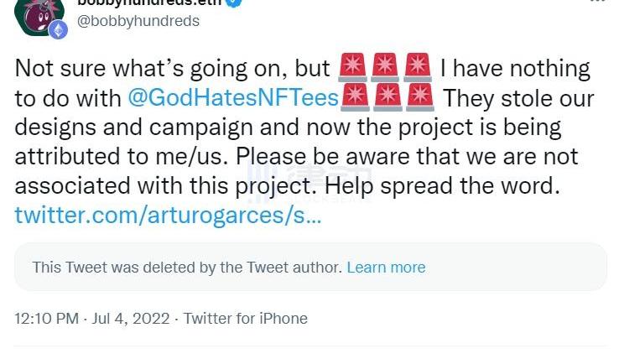Click the second siren emoji after "but"

[384, 68]
